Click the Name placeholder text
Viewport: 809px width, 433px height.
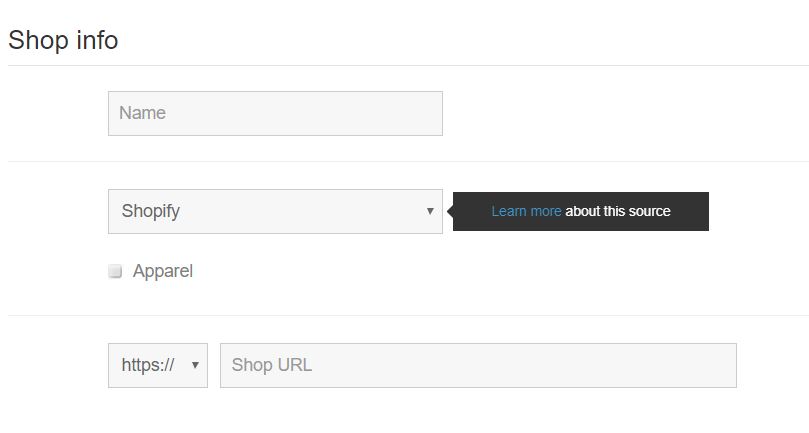[x=142, y=113]
